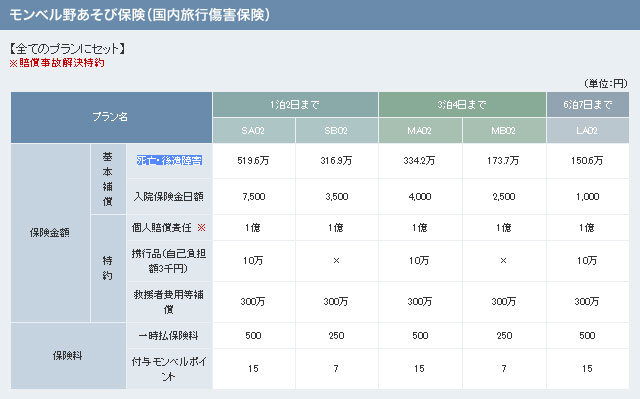Click the 15 points in LA02 column
This screenshot has height=399, width=640.
587,369
